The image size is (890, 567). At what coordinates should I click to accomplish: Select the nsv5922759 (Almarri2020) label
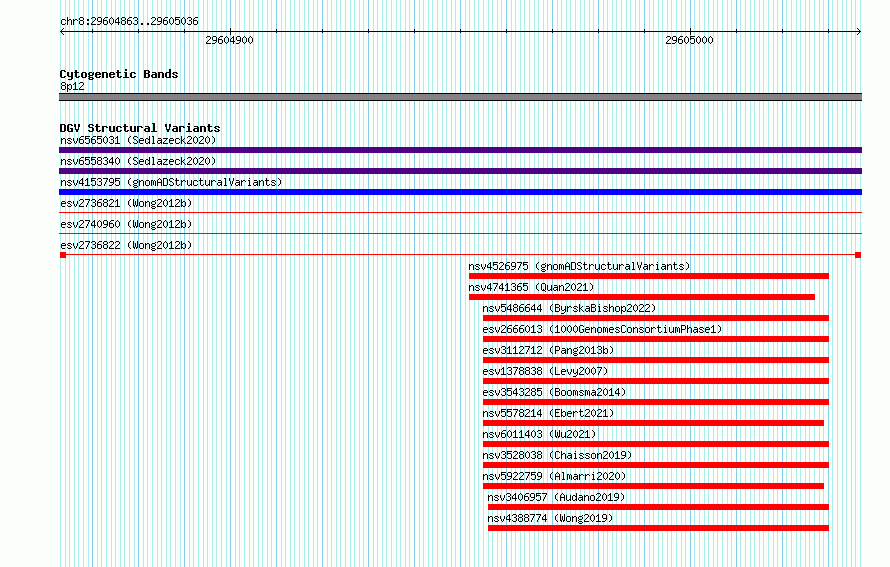pos(554,476)
